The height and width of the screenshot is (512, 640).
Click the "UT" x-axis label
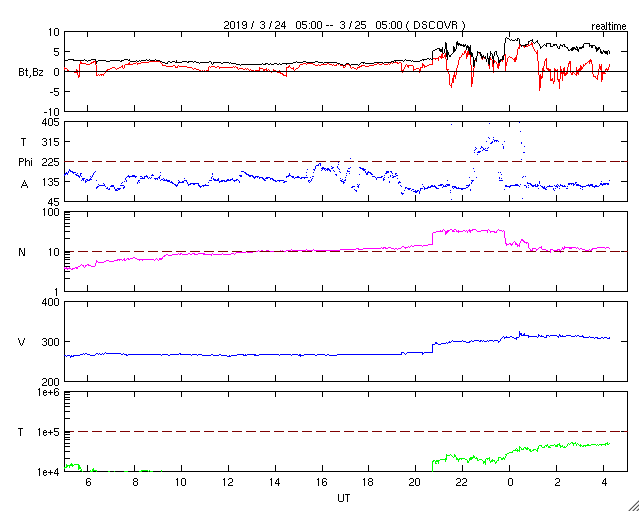point(344,498)
